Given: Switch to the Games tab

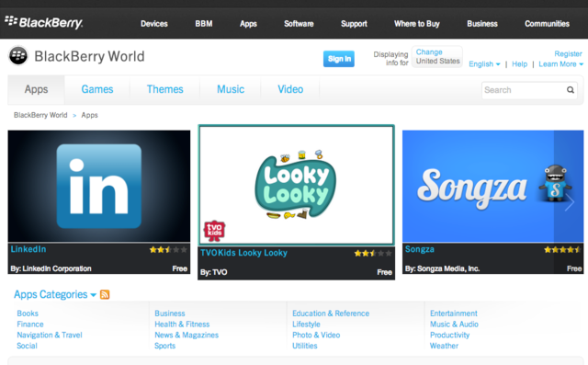Looking at the screenshot, I should point(97,89).
